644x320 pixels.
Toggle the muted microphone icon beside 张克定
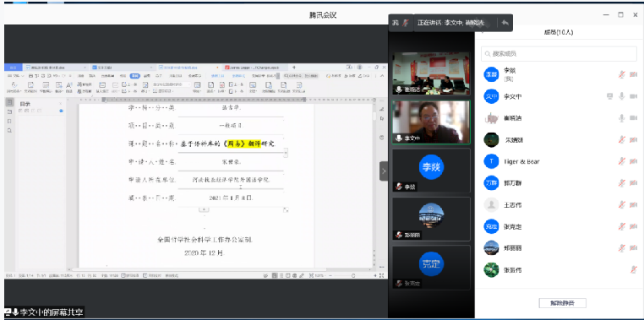[622, 226]
